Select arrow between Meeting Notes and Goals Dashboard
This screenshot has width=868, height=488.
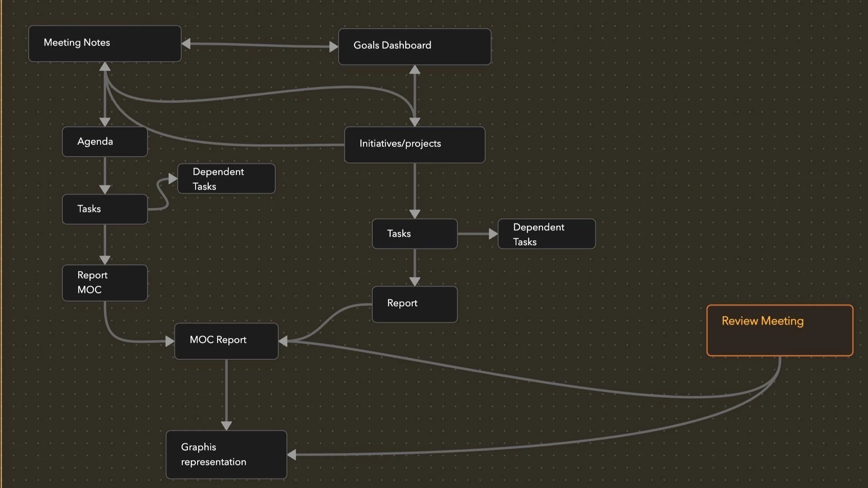[259, 45]
